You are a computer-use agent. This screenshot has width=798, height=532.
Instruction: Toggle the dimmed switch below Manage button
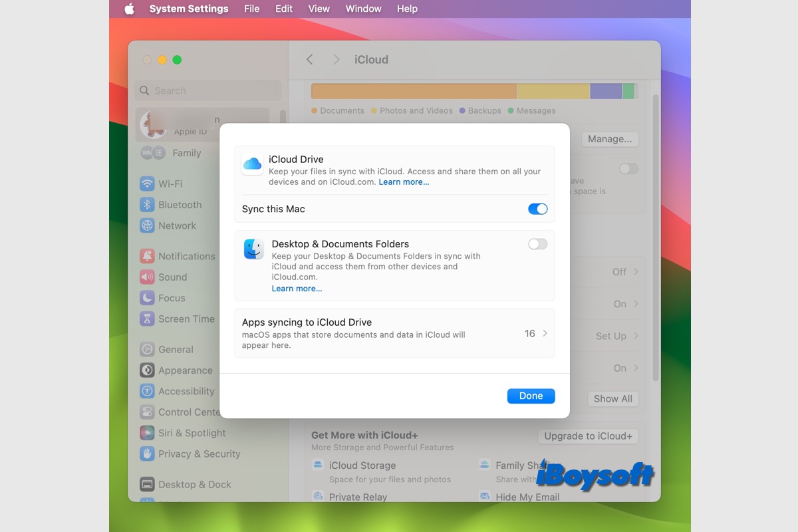click(628, 169)
